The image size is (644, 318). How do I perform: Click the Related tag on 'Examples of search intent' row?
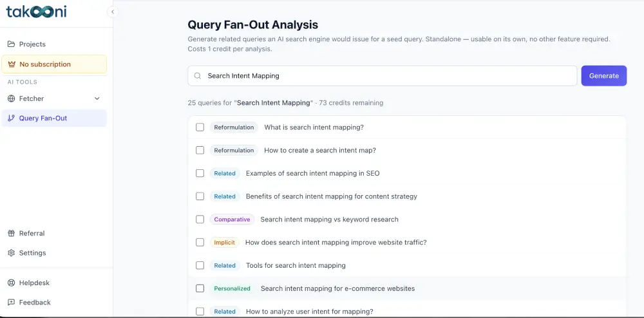click(x=225, y=173)
